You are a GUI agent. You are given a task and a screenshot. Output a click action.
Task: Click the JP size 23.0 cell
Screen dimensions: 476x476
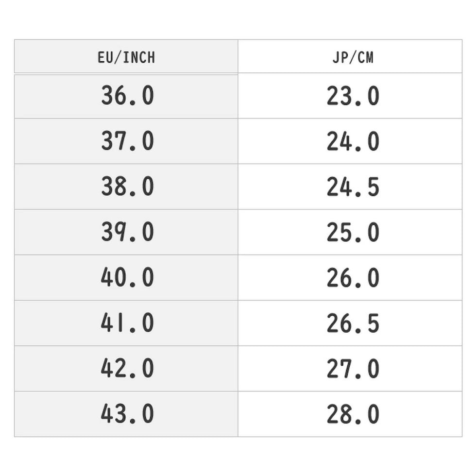pyautogui.click(x=353, y=96)
